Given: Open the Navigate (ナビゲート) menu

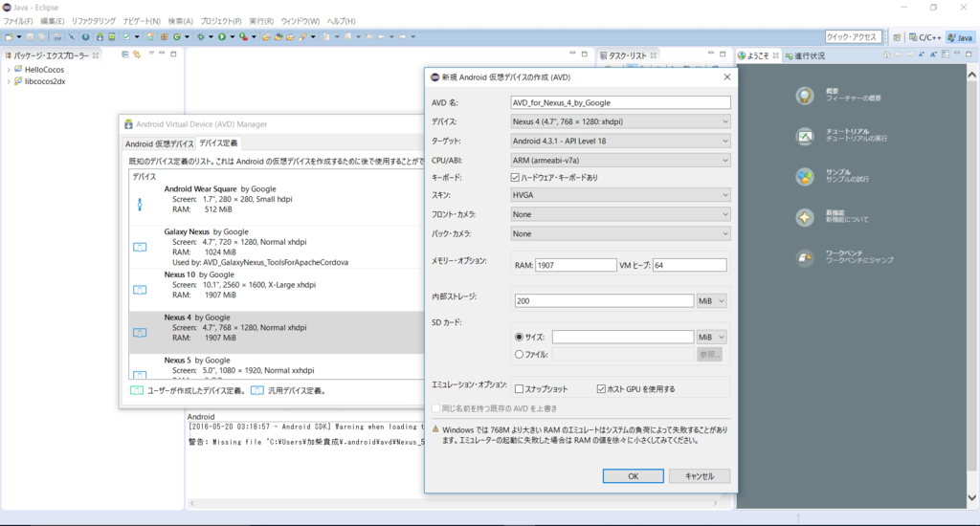Looking at the screenshot, I should (142, 21).
